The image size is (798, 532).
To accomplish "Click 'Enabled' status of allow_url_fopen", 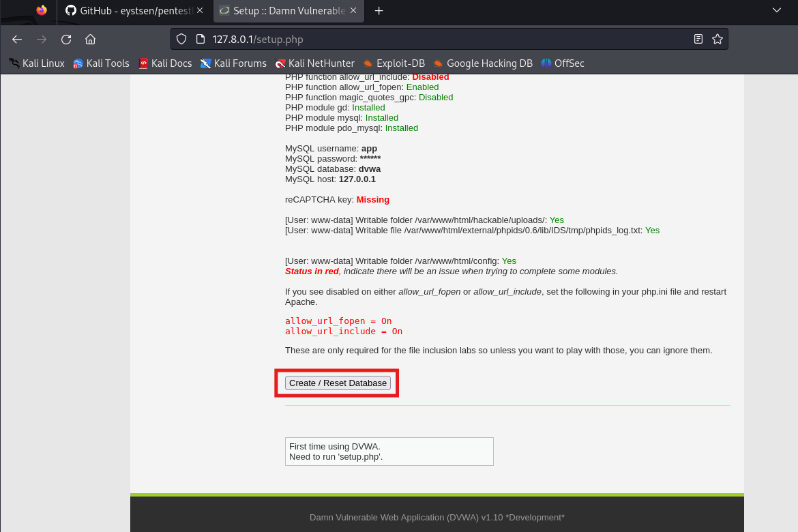I will click(422, 87).
